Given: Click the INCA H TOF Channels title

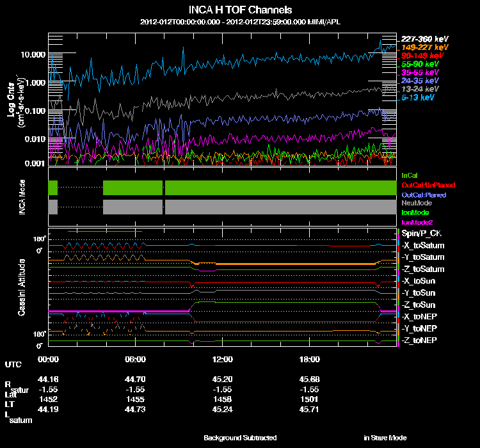Looking at the screenshot, I should point(240,10).
